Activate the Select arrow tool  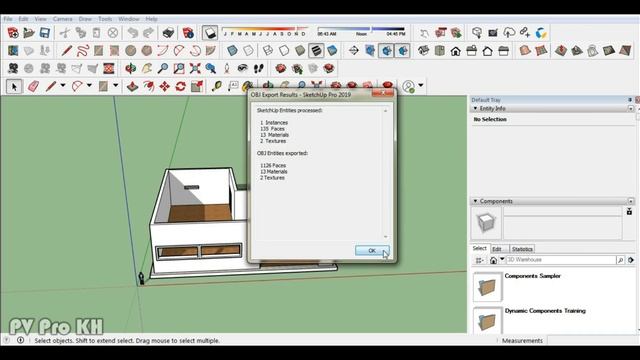click(x=14, y=87)
